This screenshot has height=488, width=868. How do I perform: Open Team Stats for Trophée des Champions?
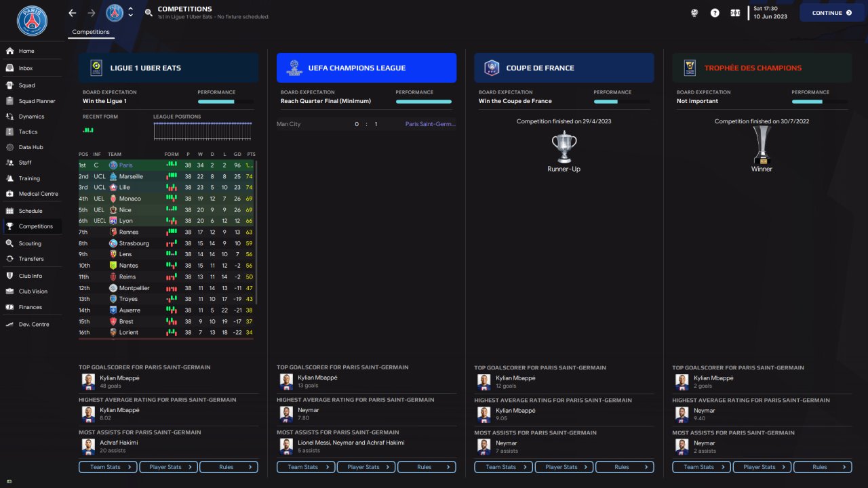pyautogui.click(x=701, y=467)
